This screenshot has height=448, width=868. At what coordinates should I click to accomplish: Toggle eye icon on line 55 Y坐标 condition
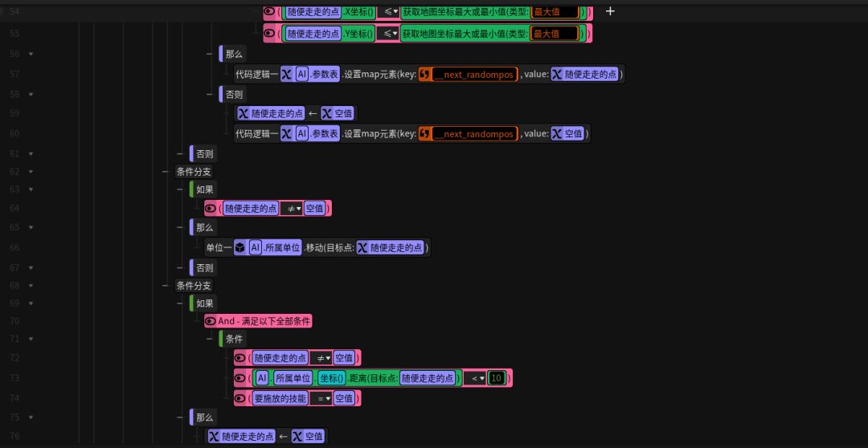(x=269, y=34)
